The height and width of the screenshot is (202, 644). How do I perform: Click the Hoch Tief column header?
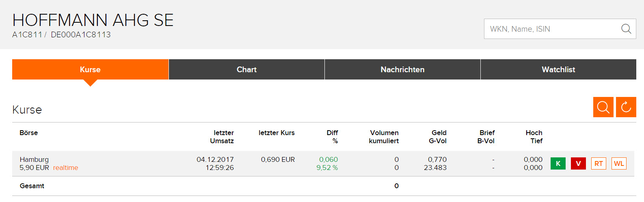[534, 137]
